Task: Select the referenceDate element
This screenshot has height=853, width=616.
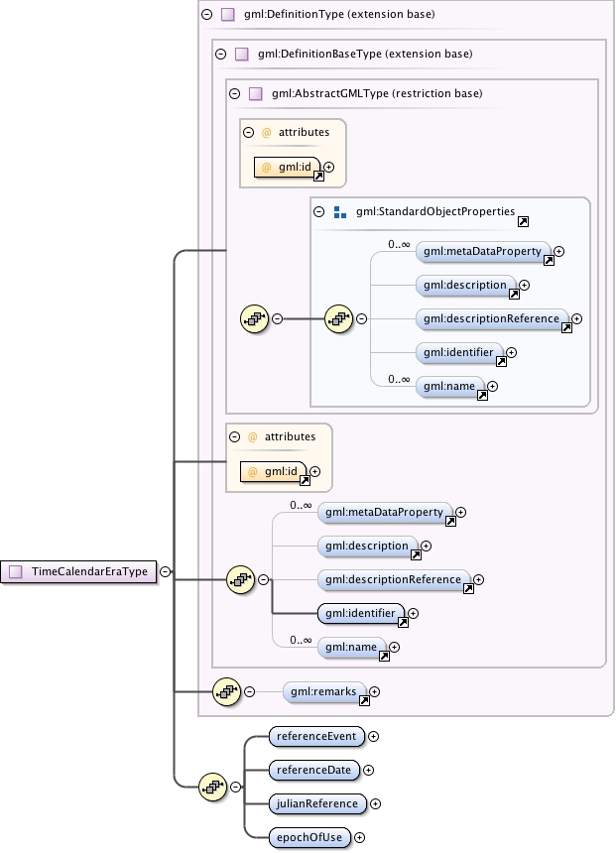Action: 314,771
